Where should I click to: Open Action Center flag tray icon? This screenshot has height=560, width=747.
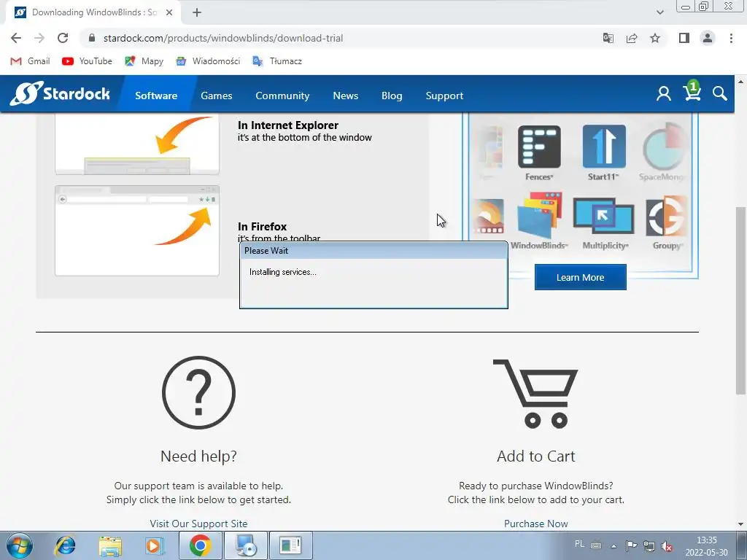tap(631, 545)
